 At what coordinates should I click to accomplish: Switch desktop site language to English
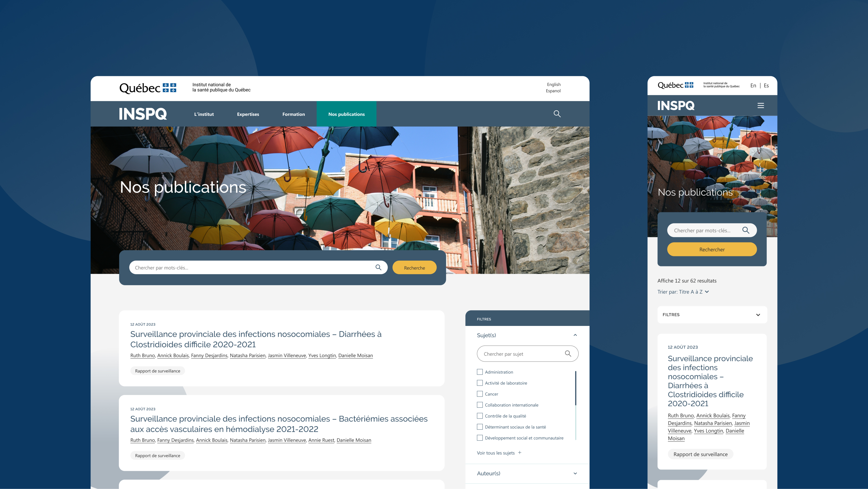click(554, 84)
